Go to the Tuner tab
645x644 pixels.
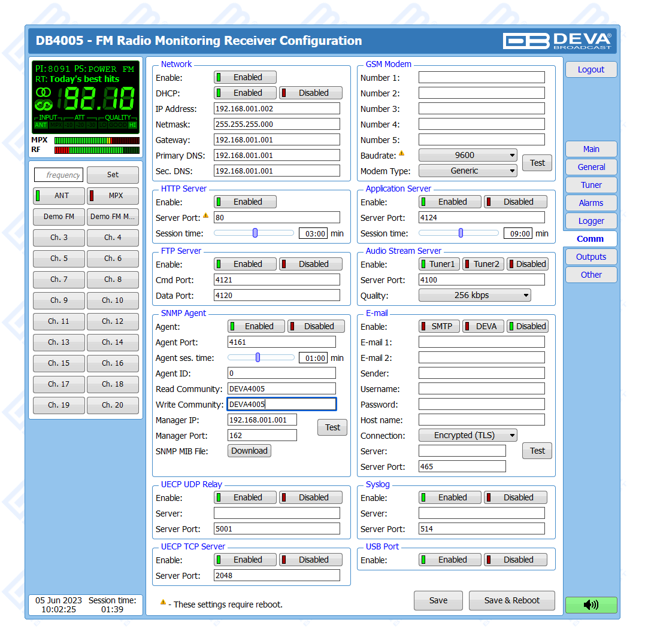coord(591,185)
